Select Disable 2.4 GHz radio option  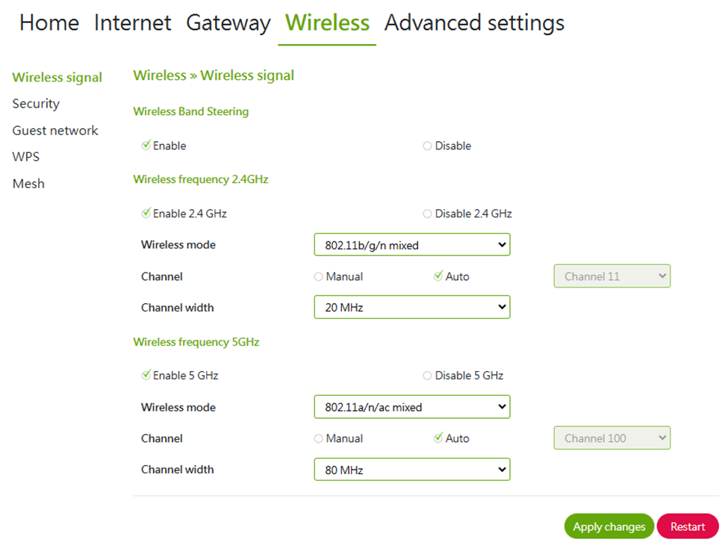pos(428,214)
